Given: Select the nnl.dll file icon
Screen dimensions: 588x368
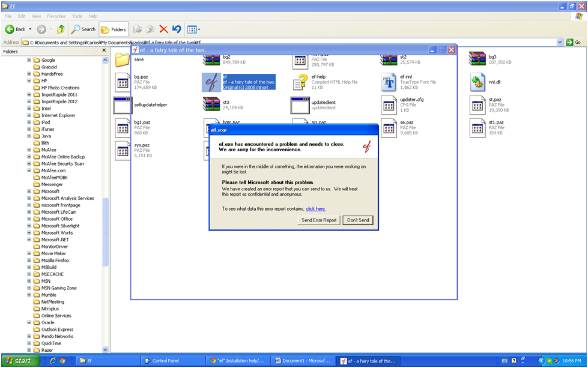Looking at the screenshot, I should point(478,82).
